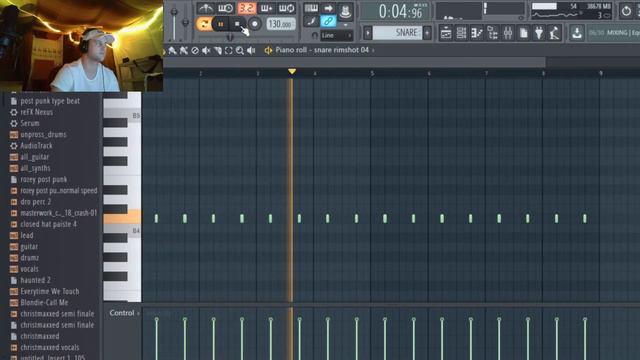Click the note slide curve icon
The width and height of the screenshot is (640, 360).
311,22
